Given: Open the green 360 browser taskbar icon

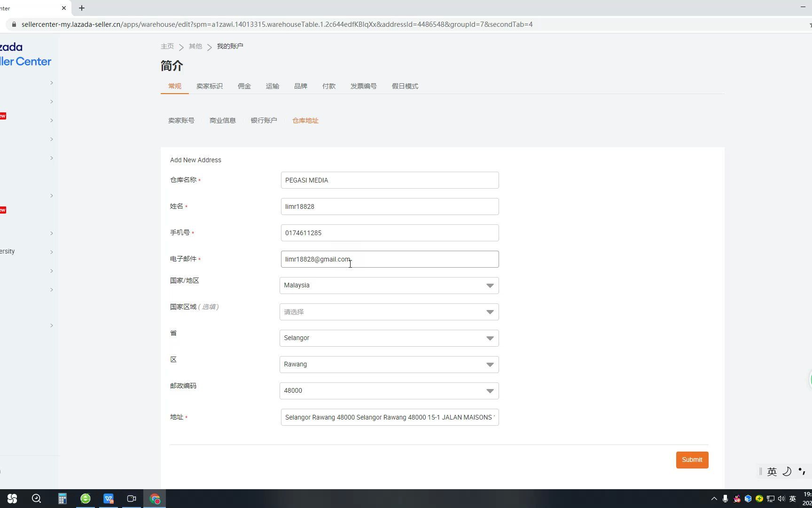Looking at the screenshot, I should pos(86,499).
